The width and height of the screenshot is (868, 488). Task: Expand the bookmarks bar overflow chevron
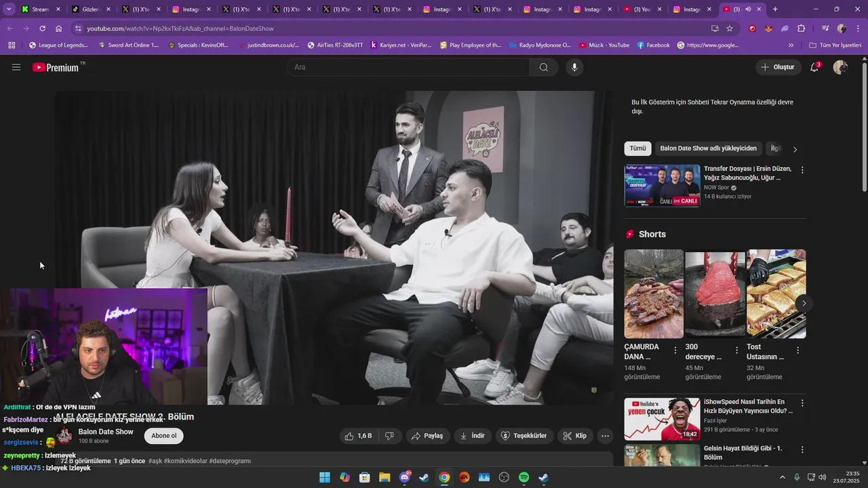[x=791, y=45]
